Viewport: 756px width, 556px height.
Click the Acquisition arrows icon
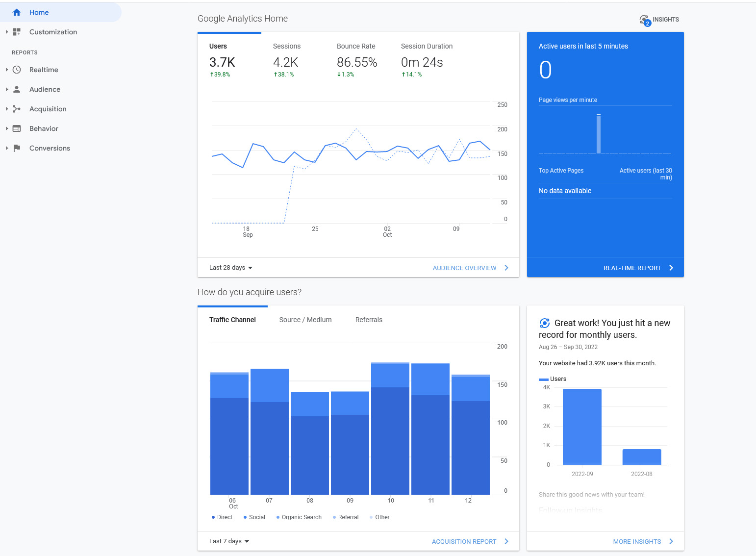pyautogui.click(x=17, y=109)
